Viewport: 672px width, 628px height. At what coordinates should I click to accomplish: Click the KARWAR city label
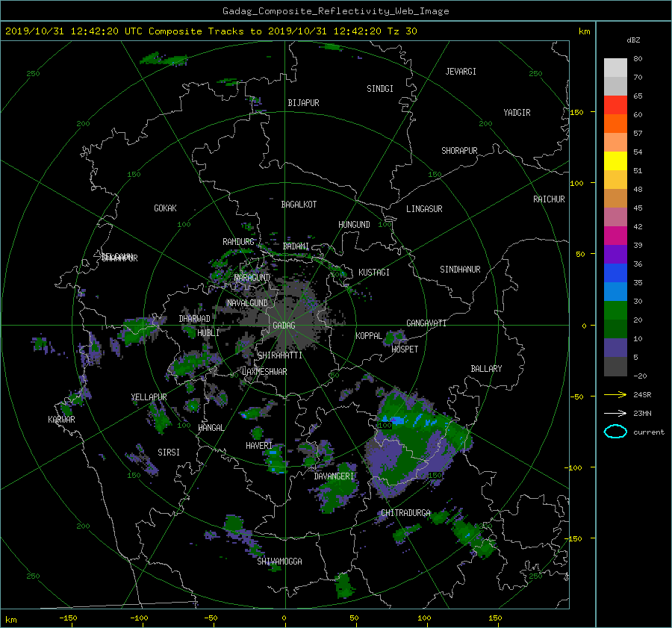61,420
